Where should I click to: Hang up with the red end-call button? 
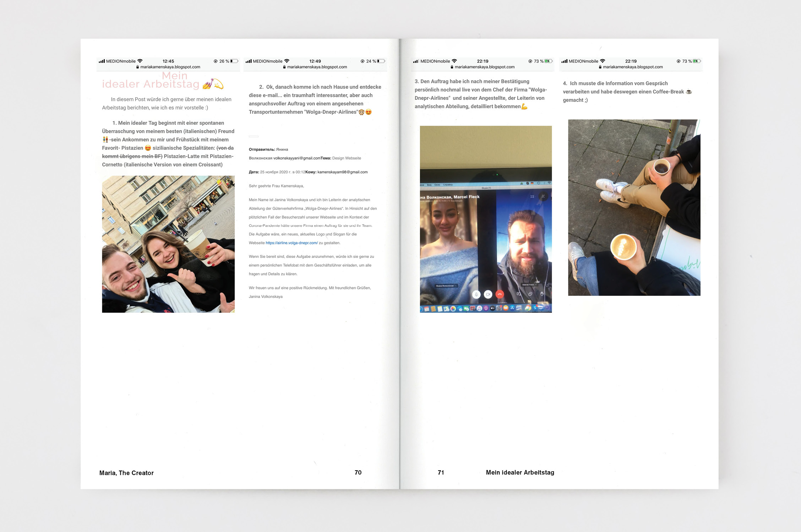coord(500,294)
